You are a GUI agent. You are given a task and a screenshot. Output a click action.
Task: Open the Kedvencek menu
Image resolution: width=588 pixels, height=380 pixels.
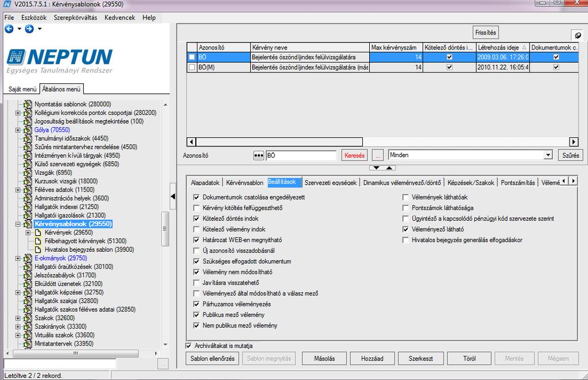tap(119, 18)
